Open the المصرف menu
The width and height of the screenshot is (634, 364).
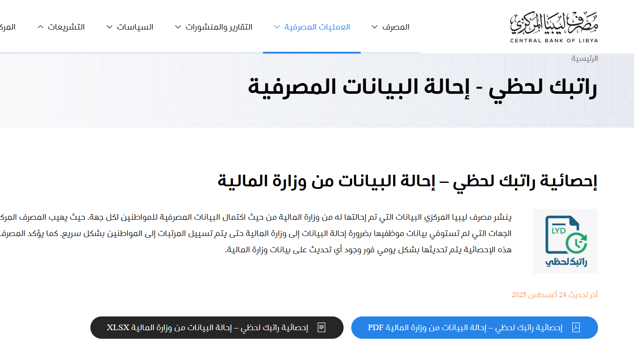point(395,27)
